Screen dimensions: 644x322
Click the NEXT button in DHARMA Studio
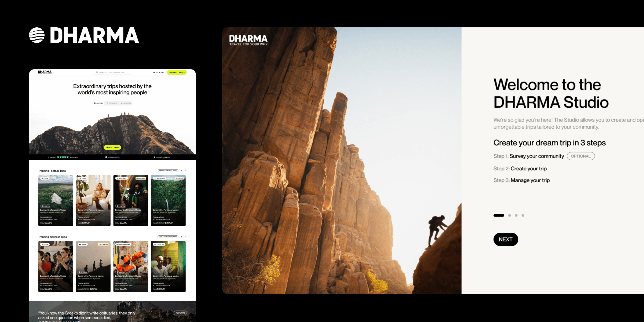pyautogui.click(x=506, y=239)
